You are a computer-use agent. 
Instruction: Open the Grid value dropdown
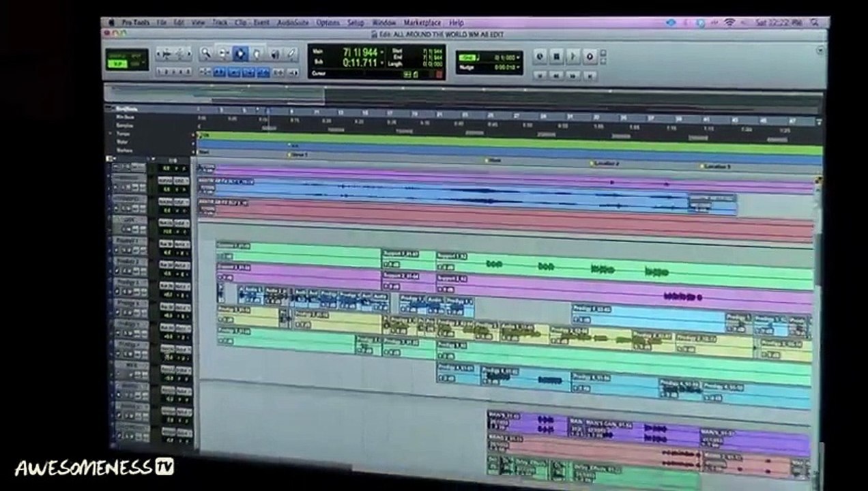pyautogui.click(x=519, y=58)
